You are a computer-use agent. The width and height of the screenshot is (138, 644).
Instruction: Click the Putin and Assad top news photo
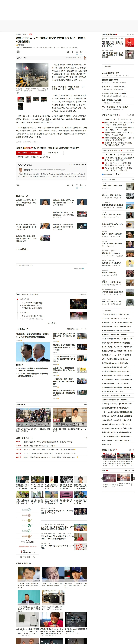coord(33,352)
